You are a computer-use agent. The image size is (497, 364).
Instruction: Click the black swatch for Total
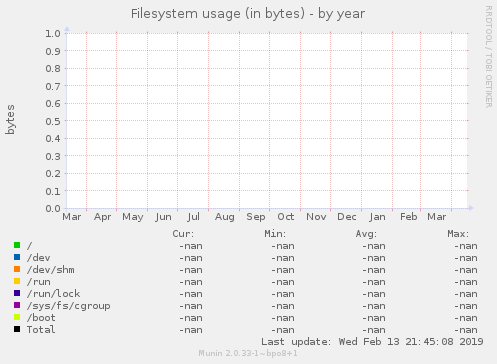17,329
